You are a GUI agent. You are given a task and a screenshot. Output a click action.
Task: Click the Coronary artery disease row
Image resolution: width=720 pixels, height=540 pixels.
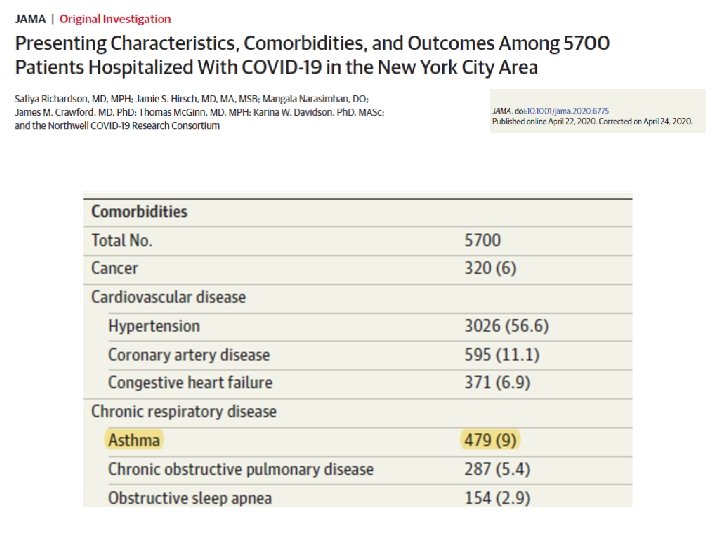tap(189, 355)
